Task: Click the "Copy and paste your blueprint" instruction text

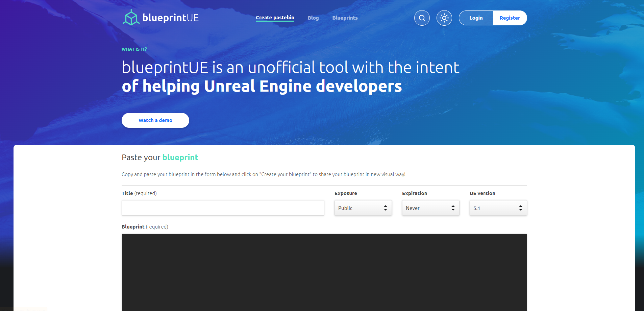Action: [264, 174]
